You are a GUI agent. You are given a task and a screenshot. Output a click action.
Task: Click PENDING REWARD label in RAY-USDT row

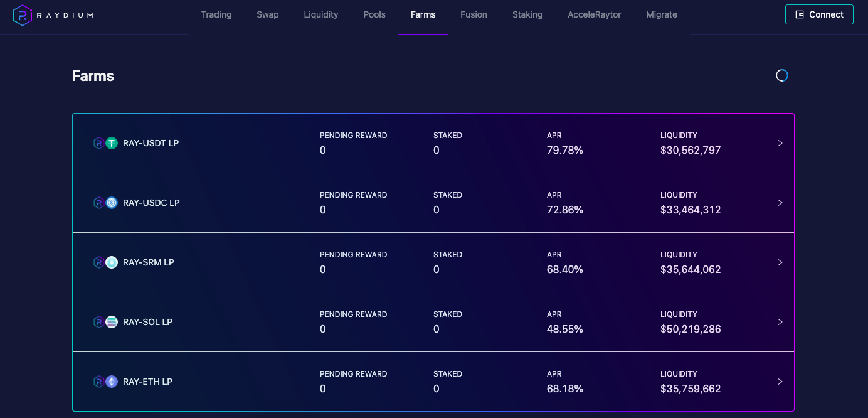(354, 136)
